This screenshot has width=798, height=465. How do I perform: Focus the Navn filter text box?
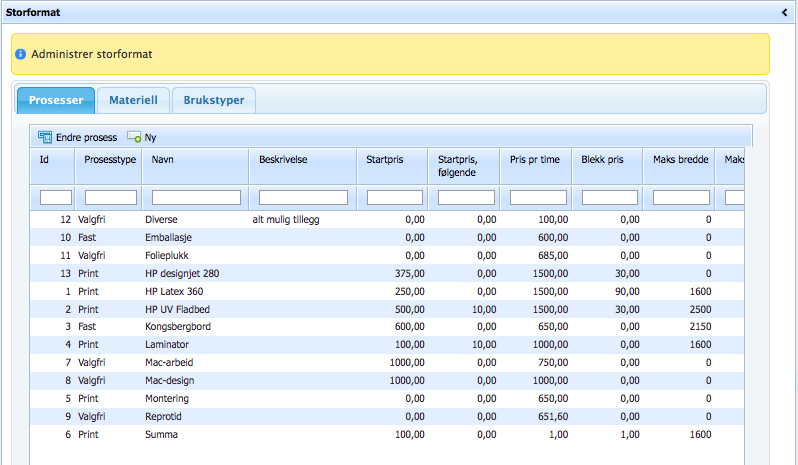[x=196, y=197]
